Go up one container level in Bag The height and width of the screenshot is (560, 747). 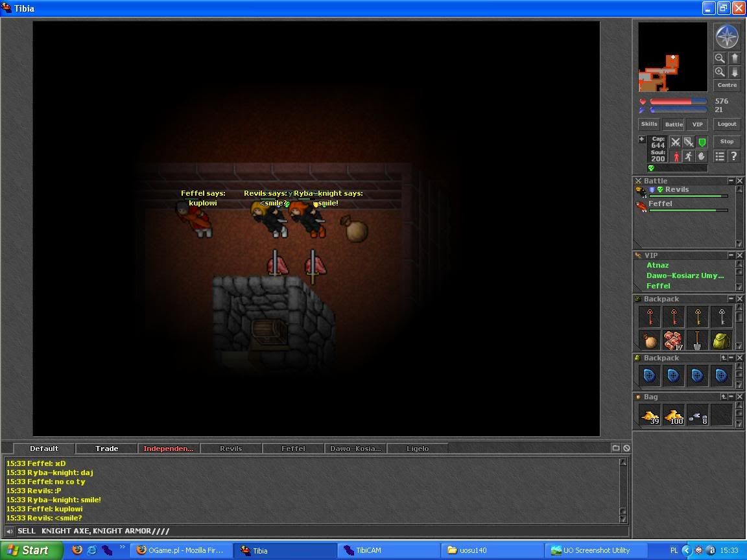pos(724,397)
